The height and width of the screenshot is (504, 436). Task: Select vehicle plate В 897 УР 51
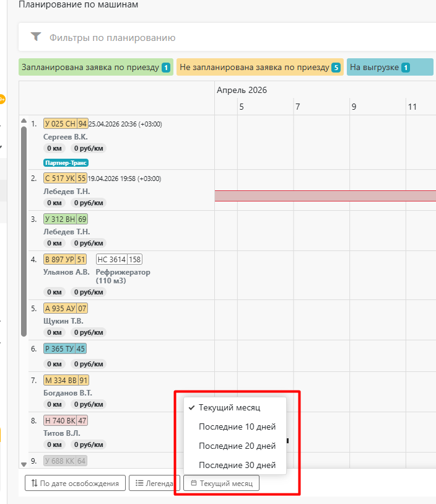(x=65, y=259)
